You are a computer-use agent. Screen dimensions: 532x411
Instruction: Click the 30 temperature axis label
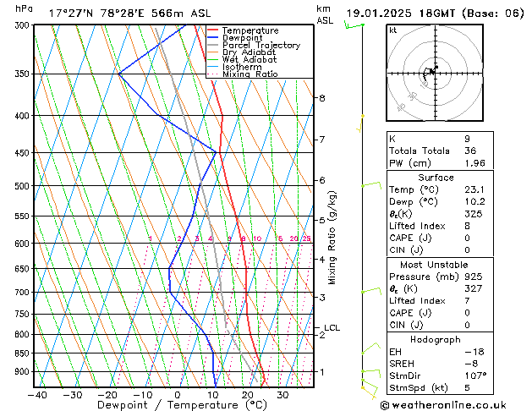pos(282,395)
